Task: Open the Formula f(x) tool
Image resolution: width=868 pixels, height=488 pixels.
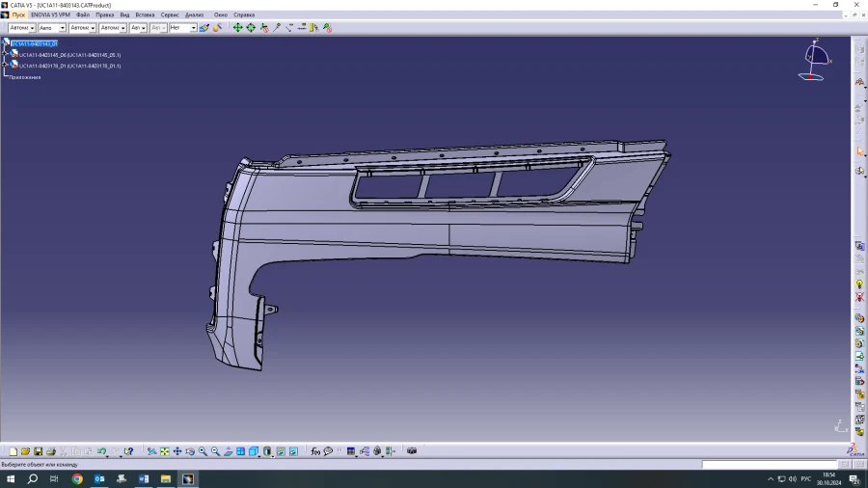Action: 315,451
